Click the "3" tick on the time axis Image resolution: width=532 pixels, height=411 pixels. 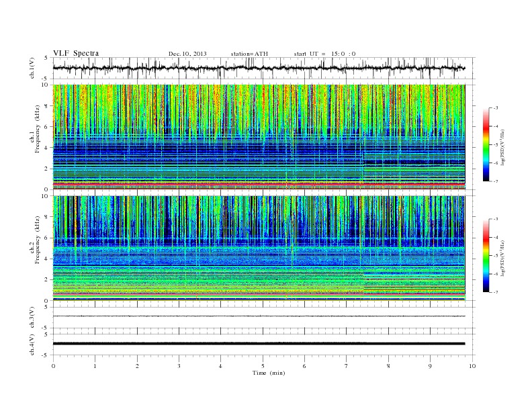[x=179, y=366]
